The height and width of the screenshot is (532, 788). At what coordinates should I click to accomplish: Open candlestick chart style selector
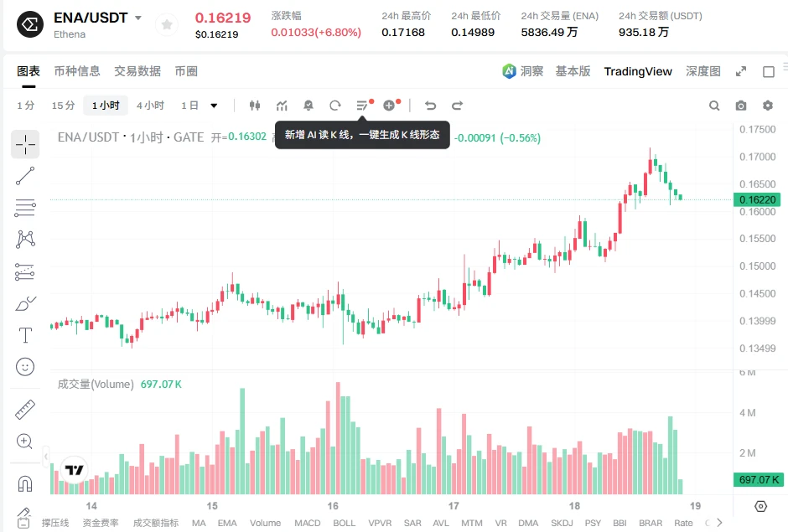(255, 106)
